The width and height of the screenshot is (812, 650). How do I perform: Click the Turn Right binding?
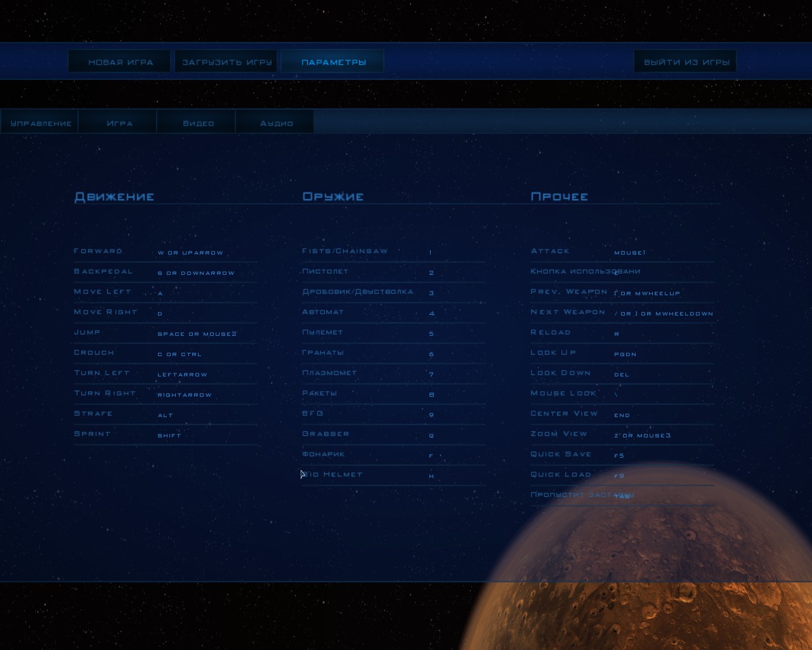pyautogui.click(x=166, y=394)
